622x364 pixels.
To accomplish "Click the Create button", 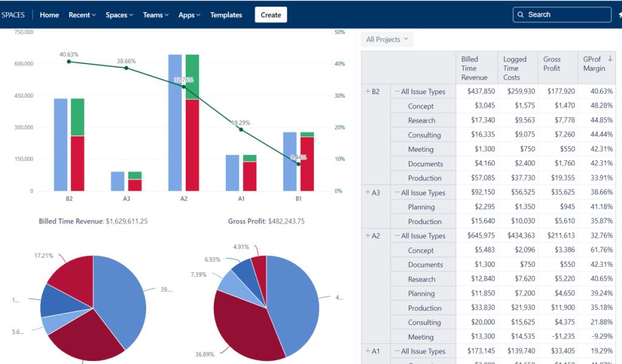I will 271,15.
